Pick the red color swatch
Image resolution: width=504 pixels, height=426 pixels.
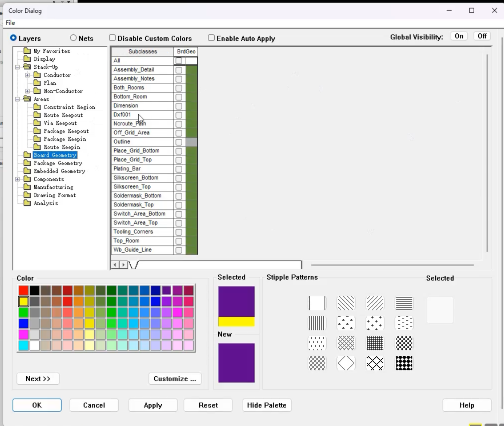pyautogui.click(x=24, y=290)
